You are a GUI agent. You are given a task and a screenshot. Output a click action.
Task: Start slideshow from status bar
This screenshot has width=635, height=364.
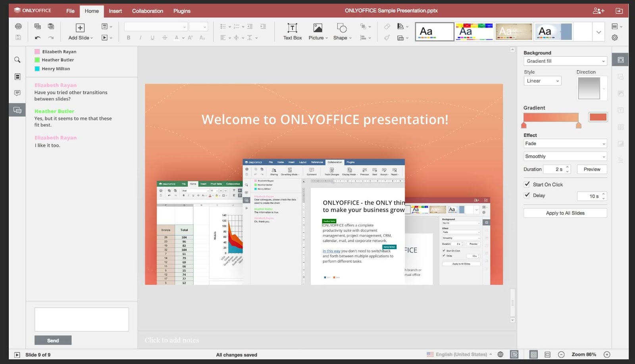[x=17, y=355]
